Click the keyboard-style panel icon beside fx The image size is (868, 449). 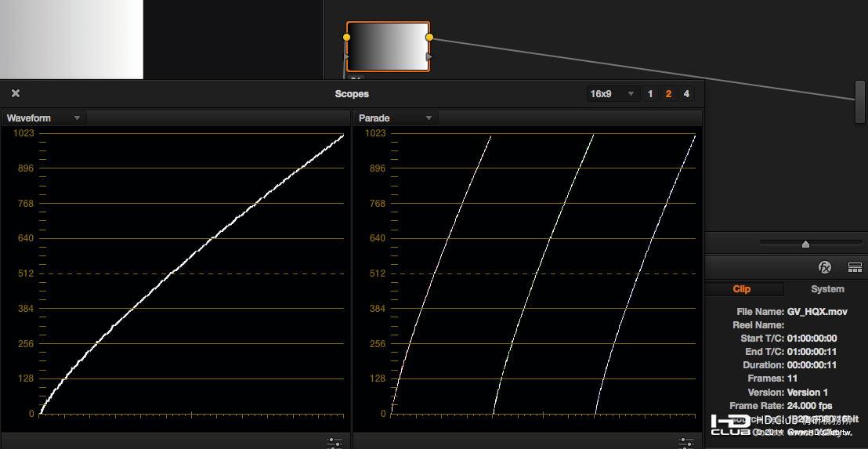coord(855,267)
